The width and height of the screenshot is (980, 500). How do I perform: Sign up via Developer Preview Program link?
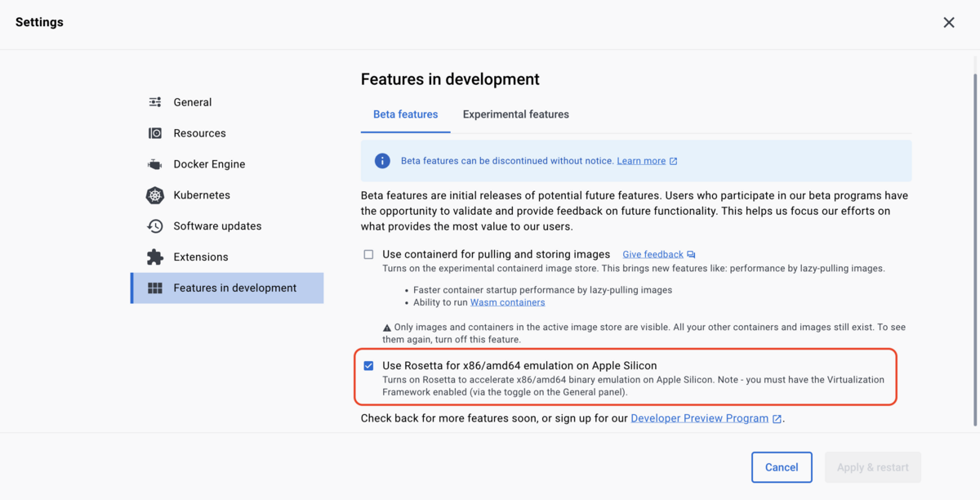point(699,417)
